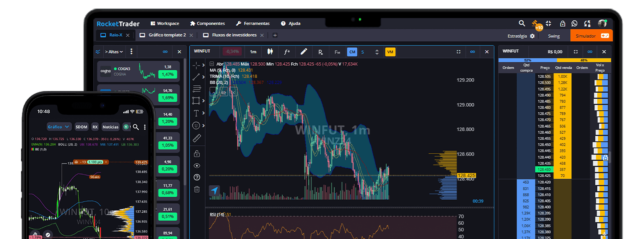Select the rectangle shape tool
Screen dimensions: 644x239
[x=196, y=100]
